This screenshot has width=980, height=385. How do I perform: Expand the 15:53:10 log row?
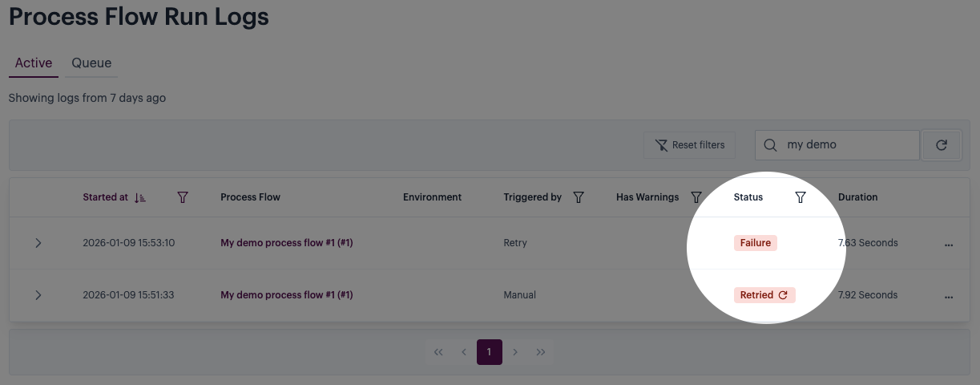38,243
